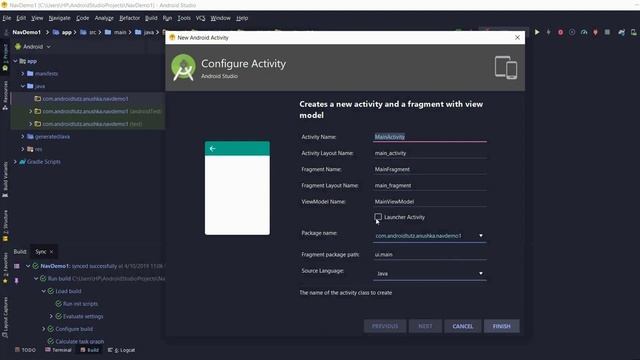Open the TODO tool window tab
640x360 pixels.
(x=25, y=350)
